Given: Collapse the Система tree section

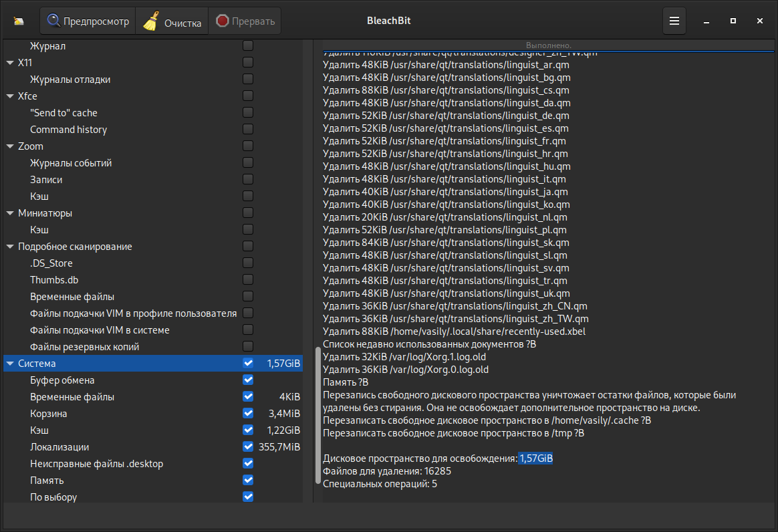Looking at the screenshot, I should (x=10, y=364).
